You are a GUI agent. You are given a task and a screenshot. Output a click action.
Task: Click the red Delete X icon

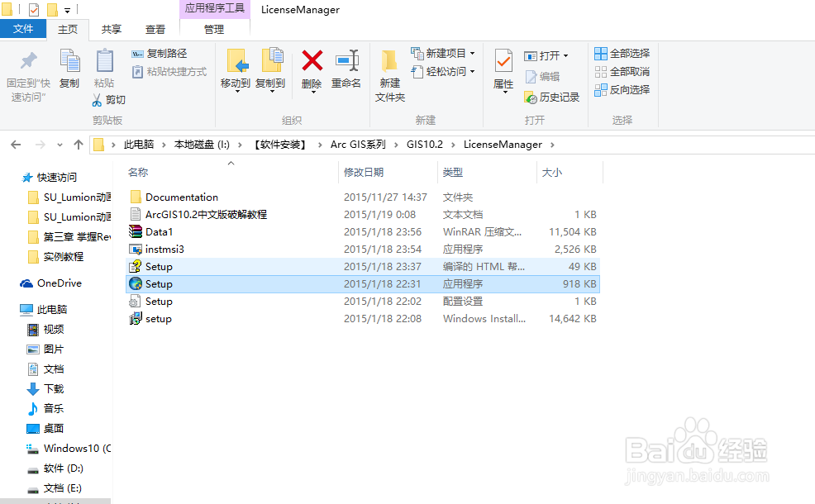312,61
